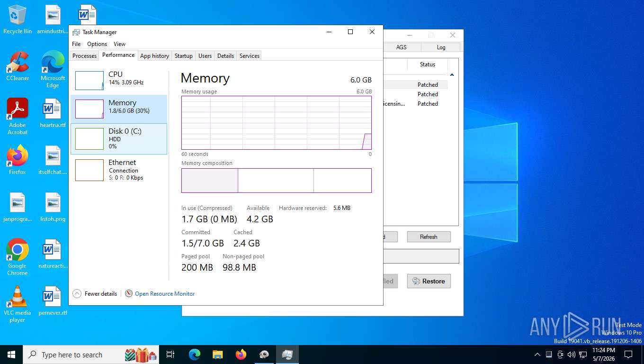Image resolution: width=644 pixels, height=364 pixels.
Task: Switch to the Startup tab
Action: coord(184,56)
